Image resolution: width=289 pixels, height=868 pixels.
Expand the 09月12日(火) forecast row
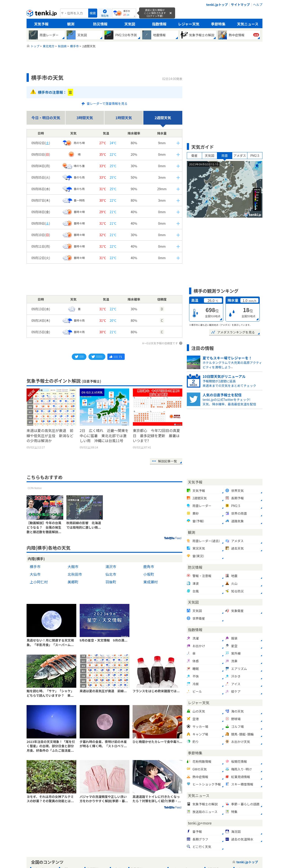pos(178,258)
